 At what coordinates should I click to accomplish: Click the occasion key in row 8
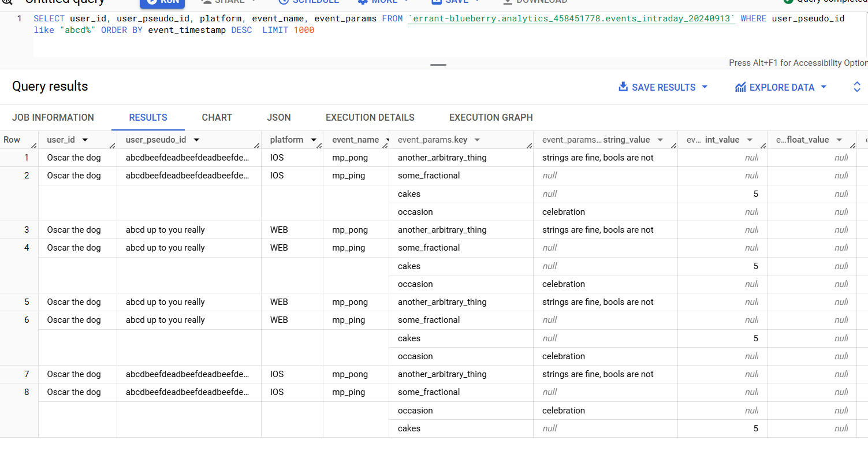tap(415, 411)
